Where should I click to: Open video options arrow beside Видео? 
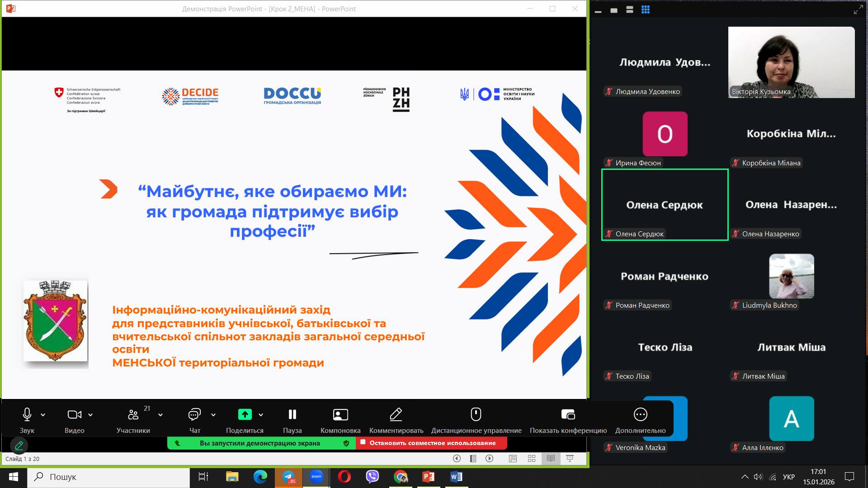pos(90,414)
